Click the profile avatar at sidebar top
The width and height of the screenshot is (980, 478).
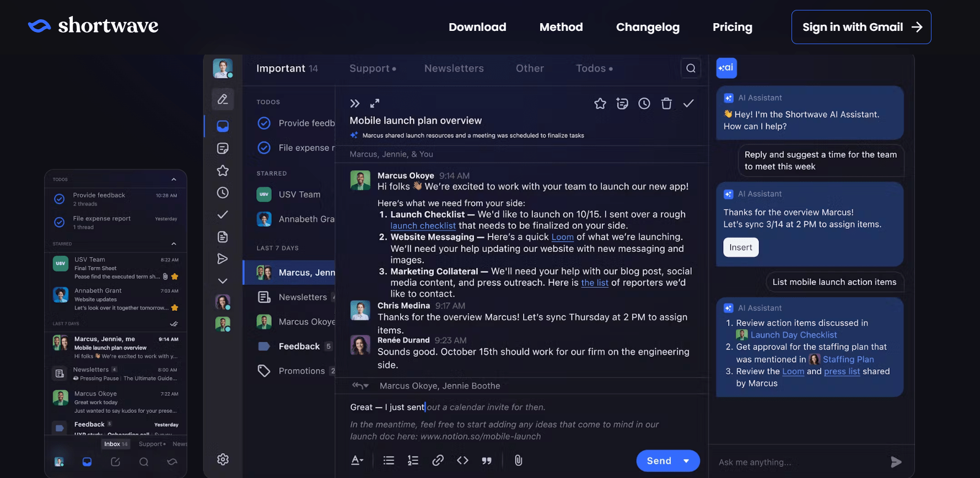click(x=223, y=68)
